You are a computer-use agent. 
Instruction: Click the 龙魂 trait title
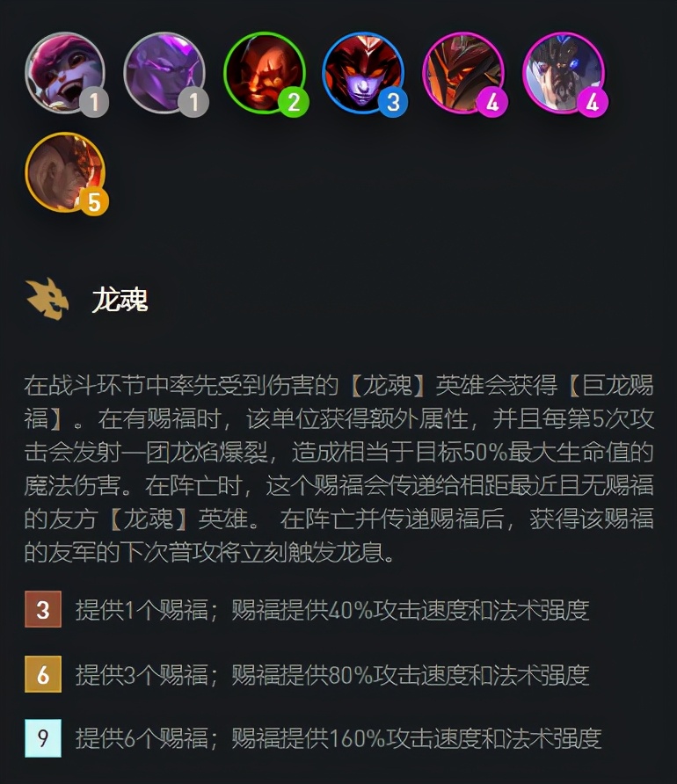(120, 301)
